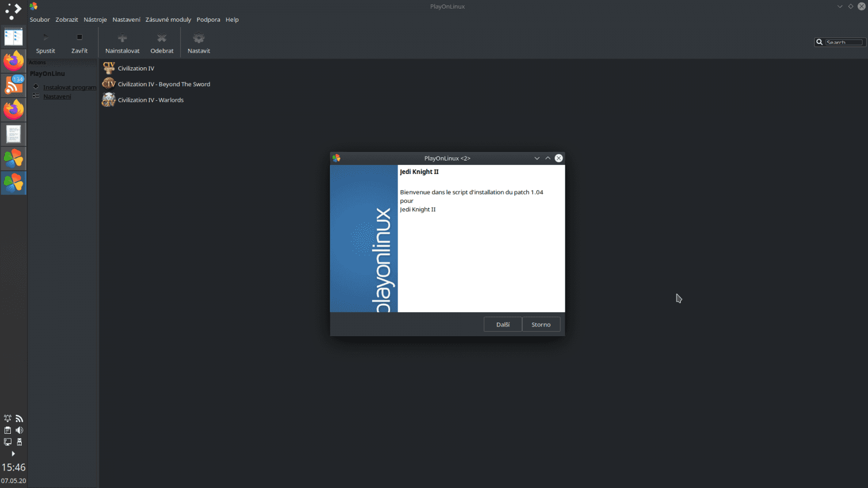
Task: Click the list icon beside Nastavení link
Action: (x=36, y=96)
